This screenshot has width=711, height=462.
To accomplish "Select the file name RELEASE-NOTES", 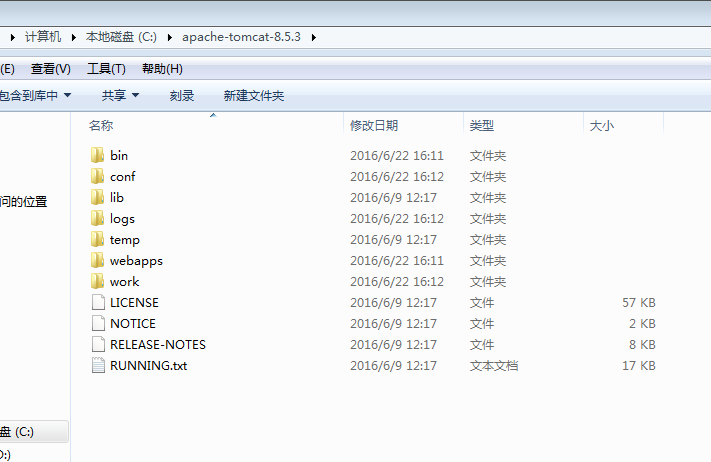I will pos(158,345).
